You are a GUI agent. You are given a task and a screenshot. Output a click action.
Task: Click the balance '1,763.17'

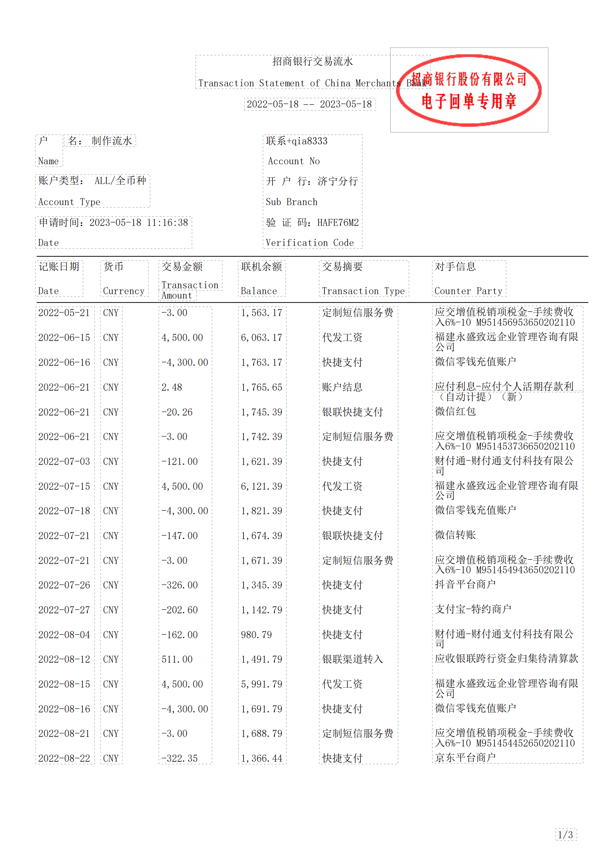point(262,362)
